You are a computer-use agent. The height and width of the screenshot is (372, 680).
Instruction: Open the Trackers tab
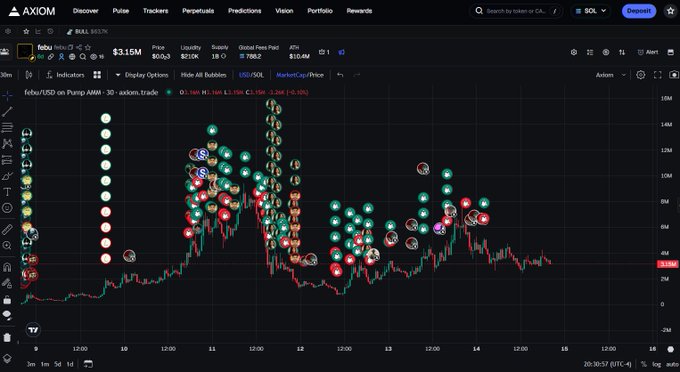pos(155,11)
